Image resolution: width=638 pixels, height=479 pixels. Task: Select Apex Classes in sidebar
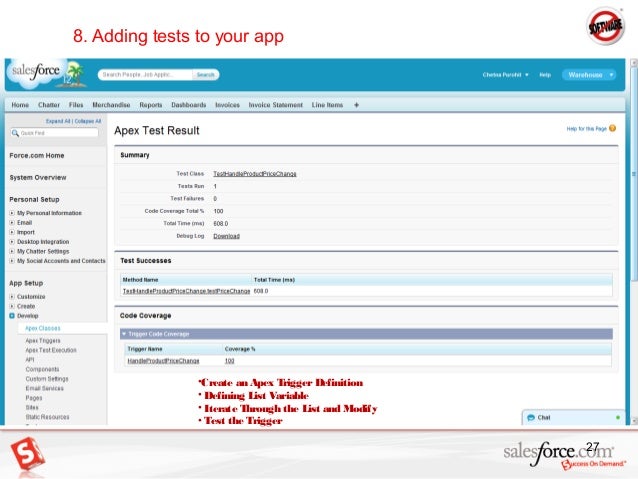43,328
